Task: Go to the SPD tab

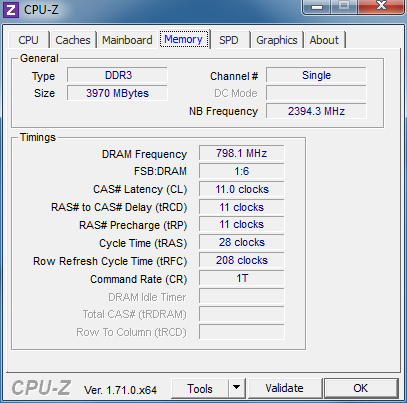Action: pos(229,40)
